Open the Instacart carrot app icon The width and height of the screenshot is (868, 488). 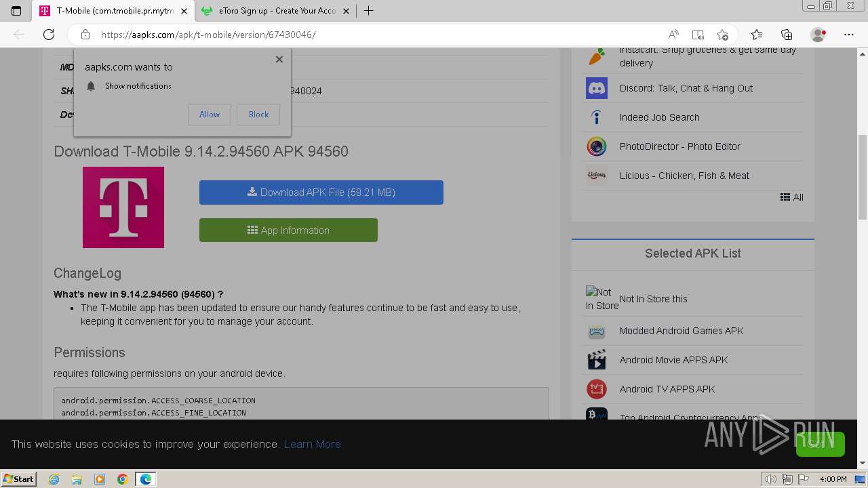click(x=597, y=56)
